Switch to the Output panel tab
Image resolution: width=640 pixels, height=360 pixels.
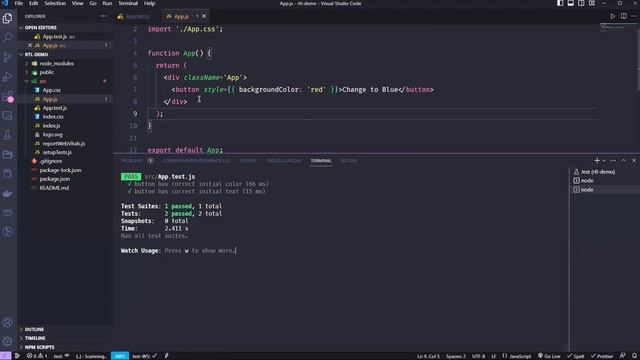pyautogui.click(x=248, y=161)
